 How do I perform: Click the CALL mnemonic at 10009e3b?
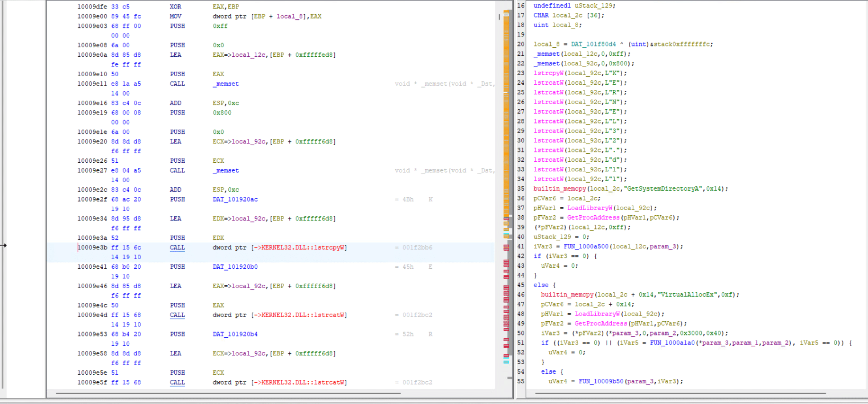click(178, 247)
